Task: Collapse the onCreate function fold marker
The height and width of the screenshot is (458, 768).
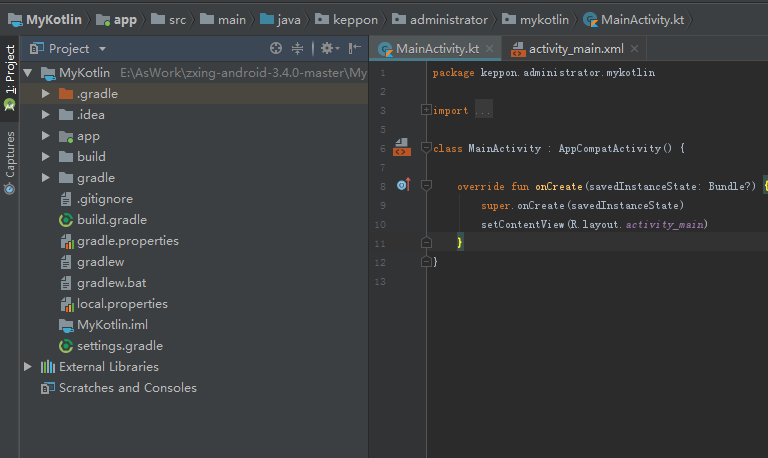Action: coord(426,185)
